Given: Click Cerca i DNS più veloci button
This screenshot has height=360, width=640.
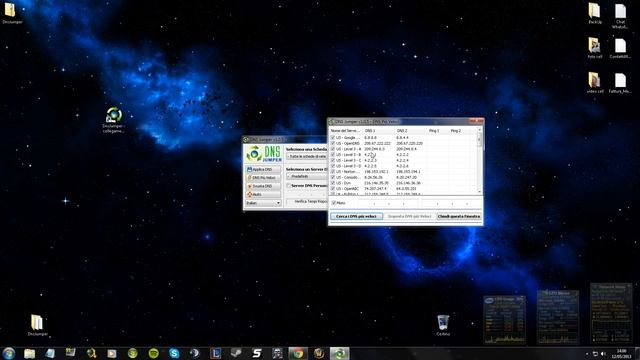Looking at the screenshot, I should pyautogui.click(x=356, y=216).
